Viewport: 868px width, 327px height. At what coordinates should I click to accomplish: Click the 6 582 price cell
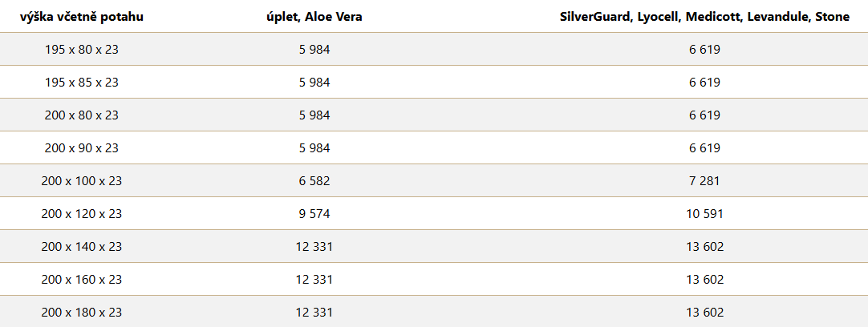pos(314,181)
